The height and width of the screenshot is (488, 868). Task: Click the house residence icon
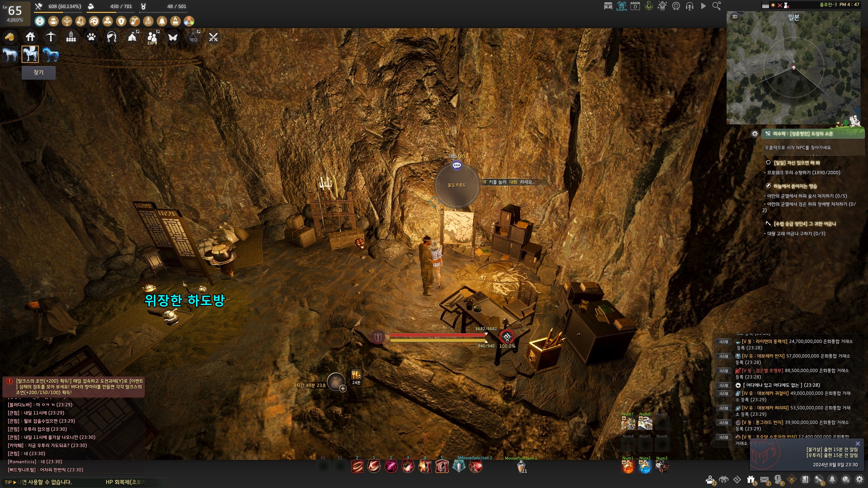tap(30, 37)
